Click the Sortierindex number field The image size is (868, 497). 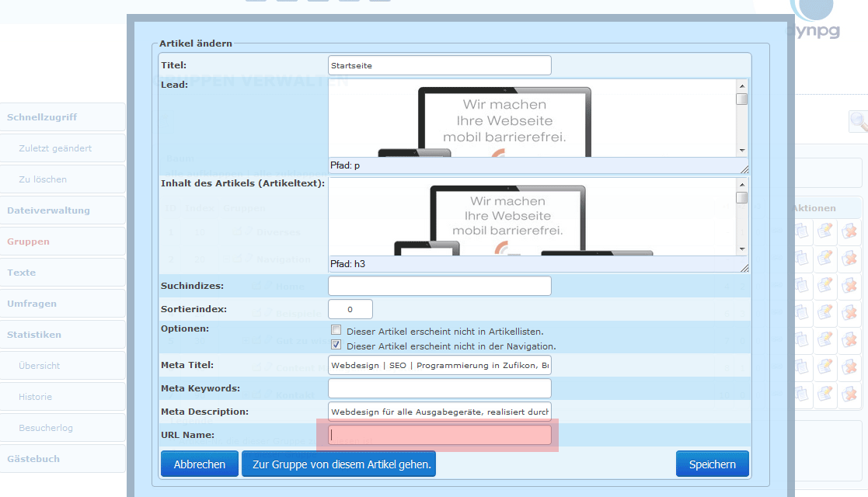click(350, 309)
